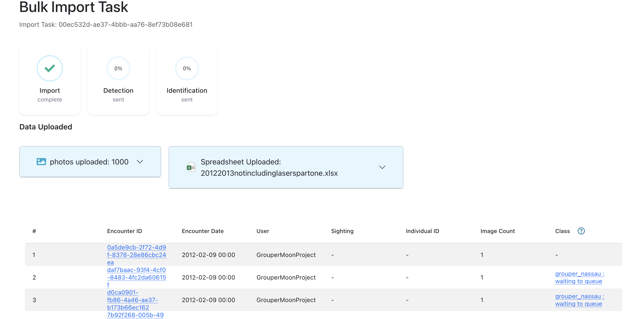The width and height of the screenshot is (644, 319).
Task: Click the Identification 0% progress circle
Action: pyautogui.click(x=187, y=68)
